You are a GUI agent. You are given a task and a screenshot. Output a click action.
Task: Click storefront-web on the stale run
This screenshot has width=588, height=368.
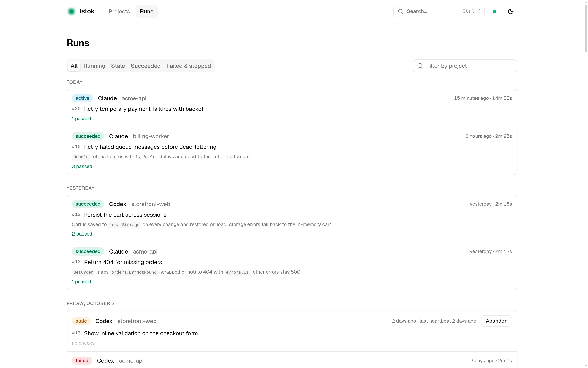[137, 321]
